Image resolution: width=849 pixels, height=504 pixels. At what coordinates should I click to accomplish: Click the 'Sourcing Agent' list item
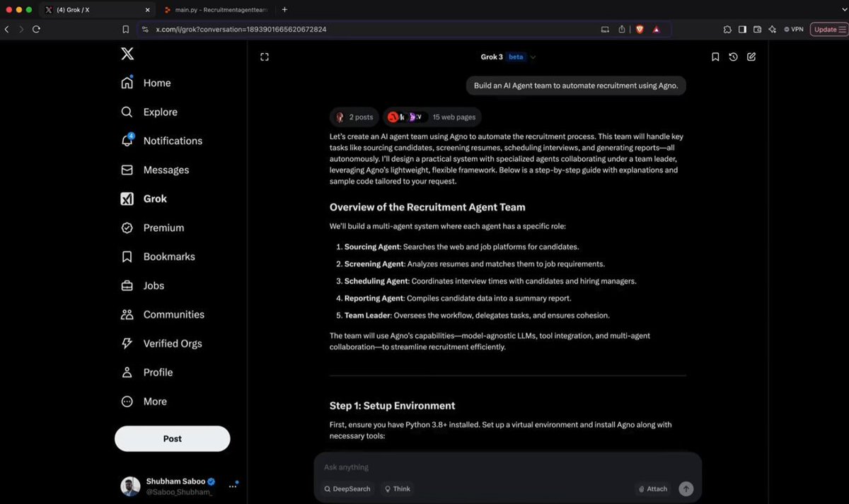click(461, 247)
